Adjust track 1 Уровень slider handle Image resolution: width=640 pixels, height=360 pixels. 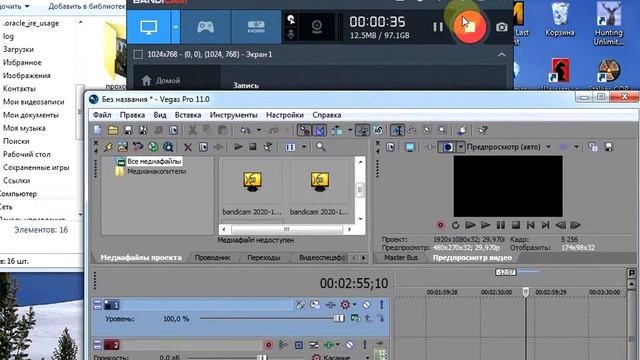(339, 318)
